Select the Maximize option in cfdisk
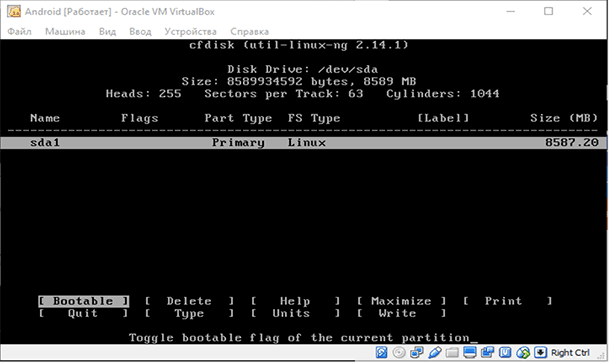The width and height of the screenshot is (610, 363). click(x=401, y=301)
